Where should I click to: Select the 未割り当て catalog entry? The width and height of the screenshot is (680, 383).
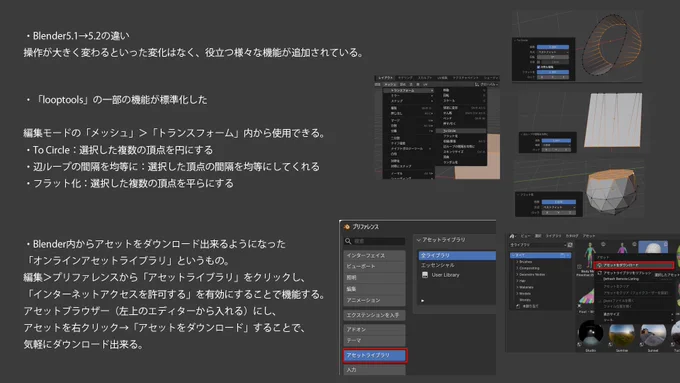click(530, 306)
